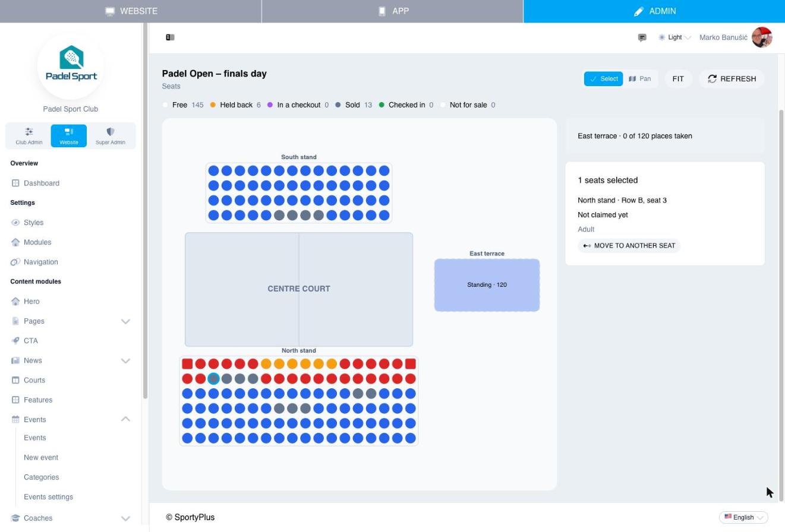Select the East terrace standing area
Image resolution: width=785 pixels, height=532 pixels.
coord(487,285)
